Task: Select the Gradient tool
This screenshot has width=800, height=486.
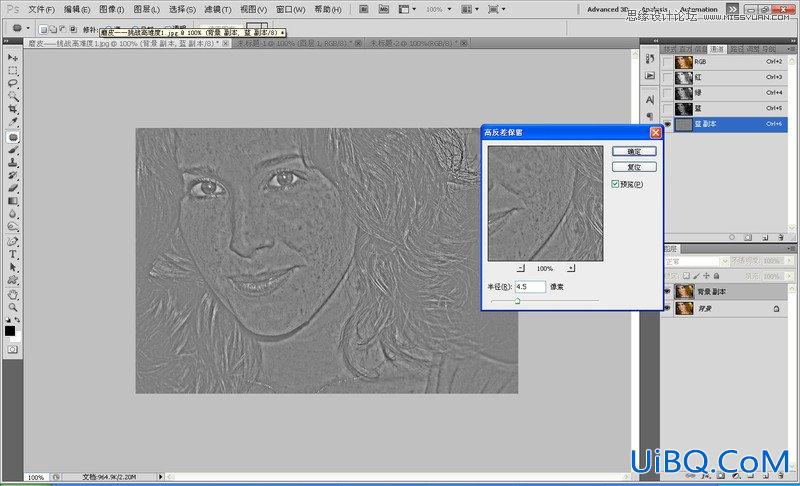Action: click(x=13, y=201)
